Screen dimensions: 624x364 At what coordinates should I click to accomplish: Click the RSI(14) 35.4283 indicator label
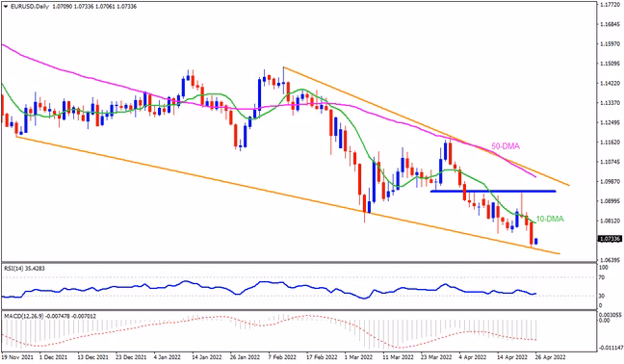click(x=24, y=269)
